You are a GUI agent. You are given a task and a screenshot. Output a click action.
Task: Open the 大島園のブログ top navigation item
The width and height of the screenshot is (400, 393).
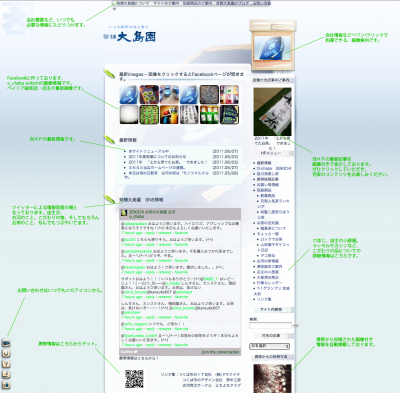[232, 3]
